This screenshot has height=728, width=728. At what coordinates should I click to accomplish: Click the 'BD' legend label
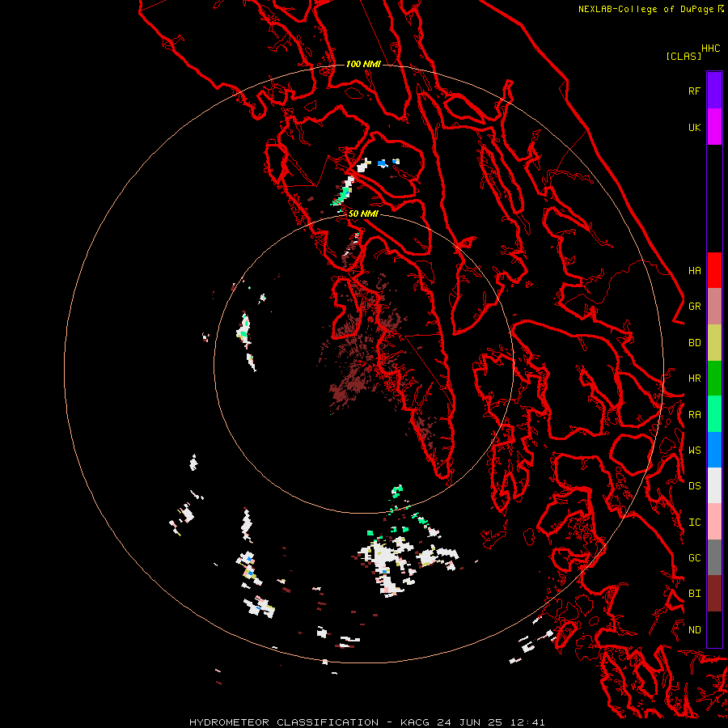(x=694, y=343)
